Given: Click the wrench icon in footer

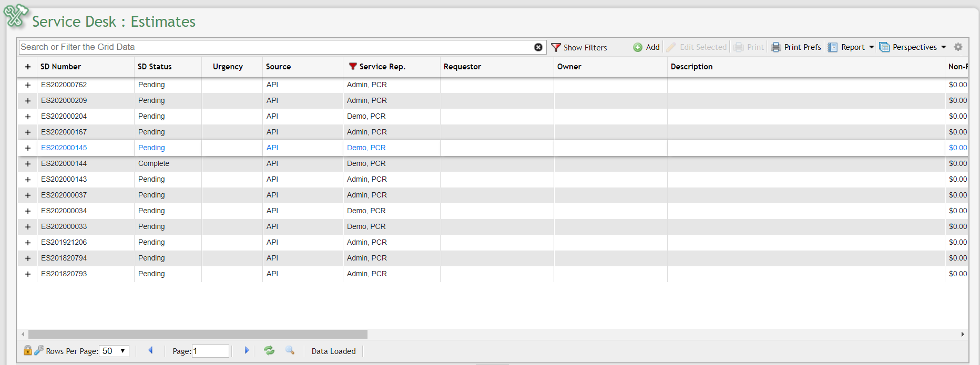Looking at the screenshot, I should tap(39, 350).
